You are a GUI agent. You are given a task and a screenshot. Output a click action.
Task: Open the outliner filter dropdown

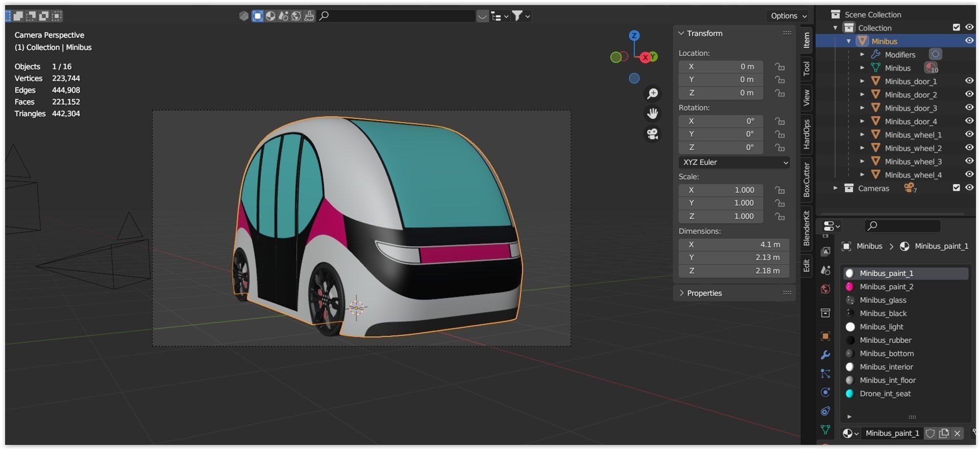(521, 16)
